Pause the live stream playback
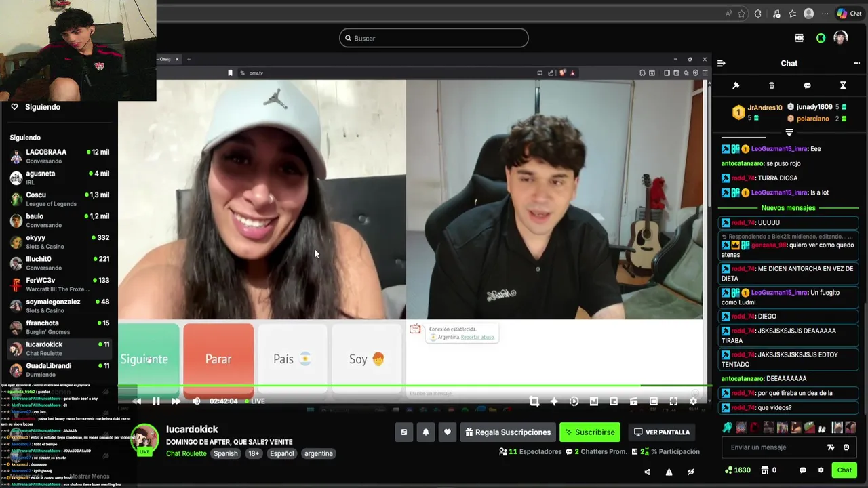The image size is (868, 488). [156, 401]
